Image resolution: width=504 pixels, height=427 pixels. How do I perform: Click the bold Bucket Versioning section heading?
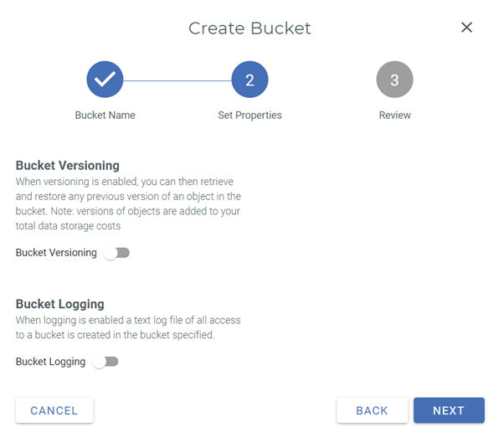pos(68,166)
